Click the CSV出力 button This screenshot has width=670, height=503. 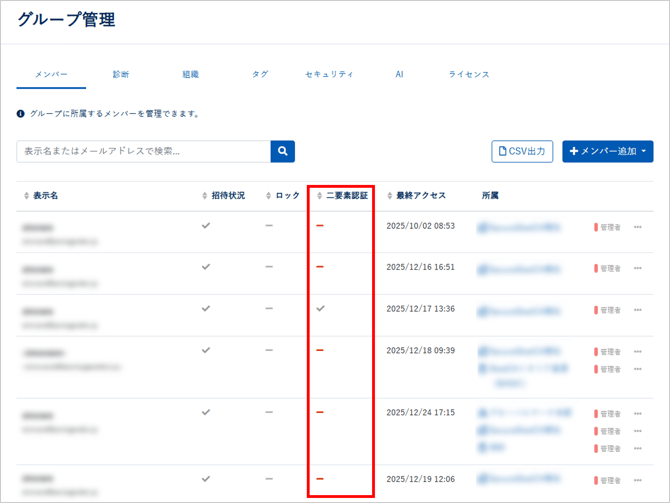522,151
